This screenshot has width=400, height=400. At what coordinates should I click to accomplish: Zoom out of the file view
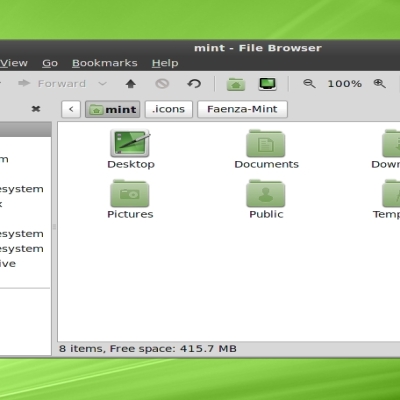tap(309, 84)
